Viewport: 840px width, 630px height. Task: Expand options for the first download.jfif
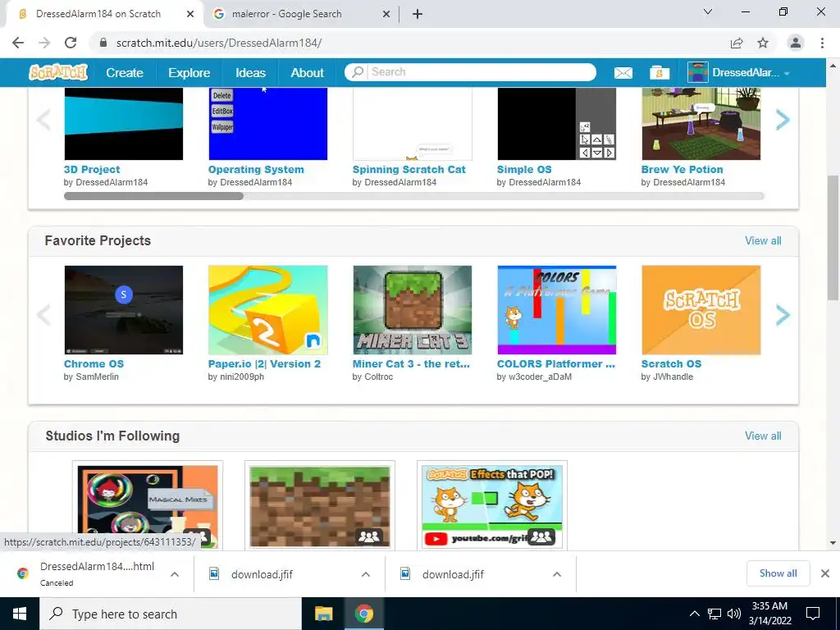point(366,573)
